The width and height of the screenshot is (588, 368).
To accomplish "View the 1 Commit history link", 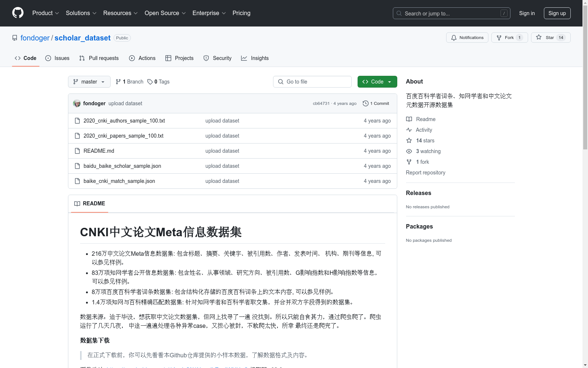I will pos(376,103).
